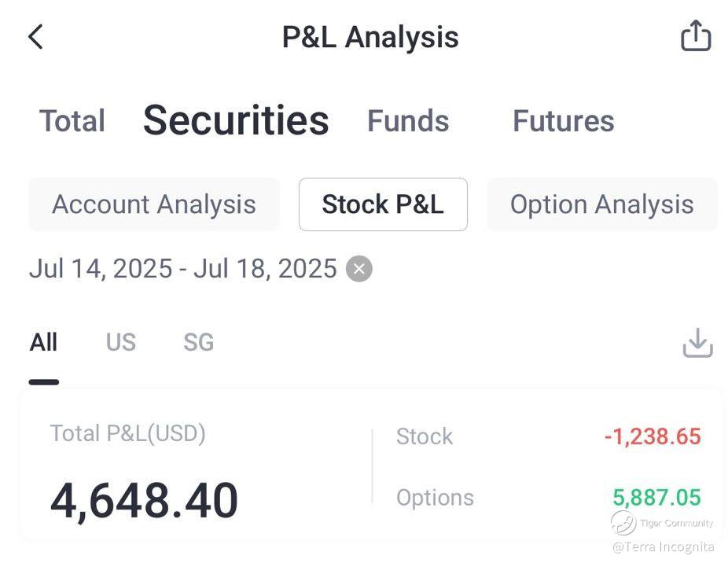The width and height of the screenshot is (728, 563).
Task: Select the Stock P&L button
Action: pyautogui.click(x=383, y=204)
